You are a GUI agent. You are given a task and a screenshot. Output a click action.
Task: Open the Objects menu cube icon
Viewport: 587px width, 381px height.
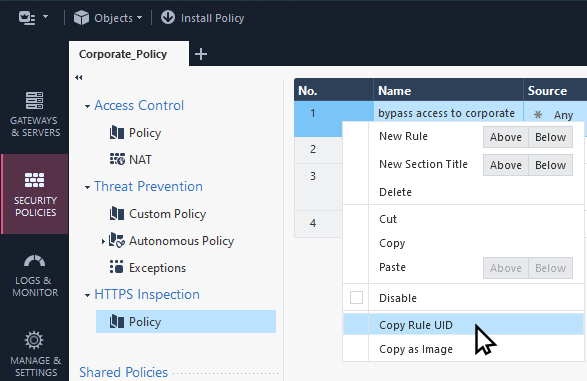81,18
